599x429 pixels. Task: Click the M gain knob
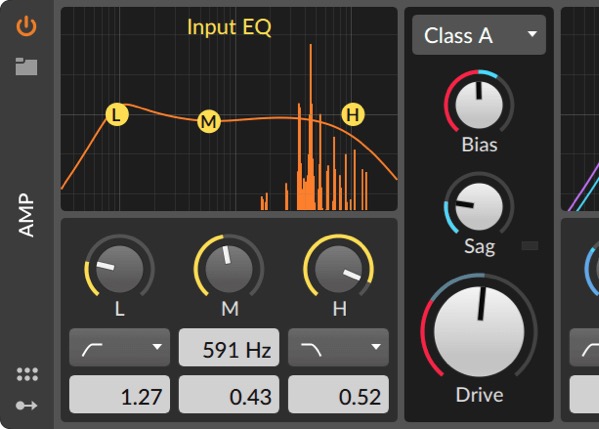[x=229, y=268]
